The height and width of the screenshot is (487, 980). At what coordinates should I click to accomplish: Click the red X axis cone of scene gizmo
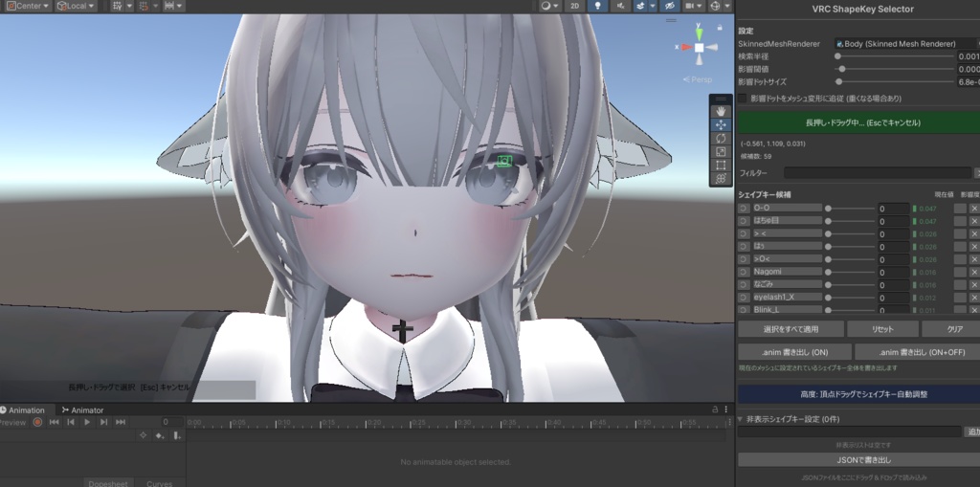[686, 47]
